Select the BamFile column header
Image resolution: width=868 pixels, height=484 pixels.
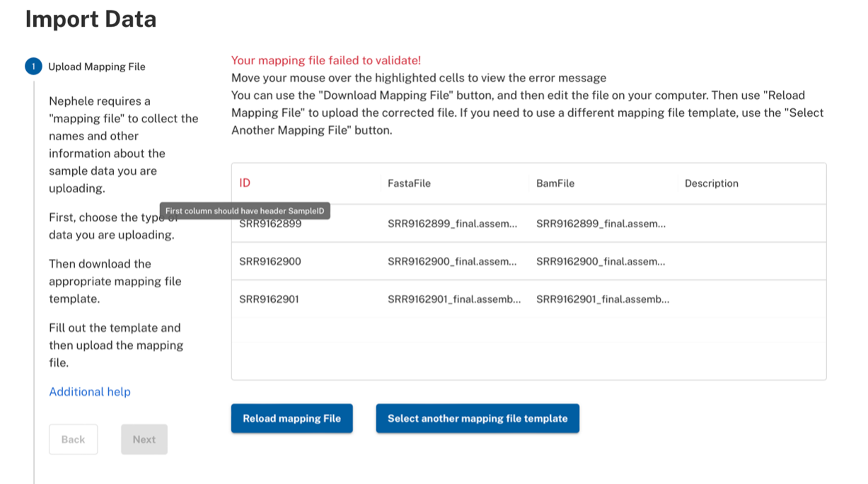click(x=555, y=183)
